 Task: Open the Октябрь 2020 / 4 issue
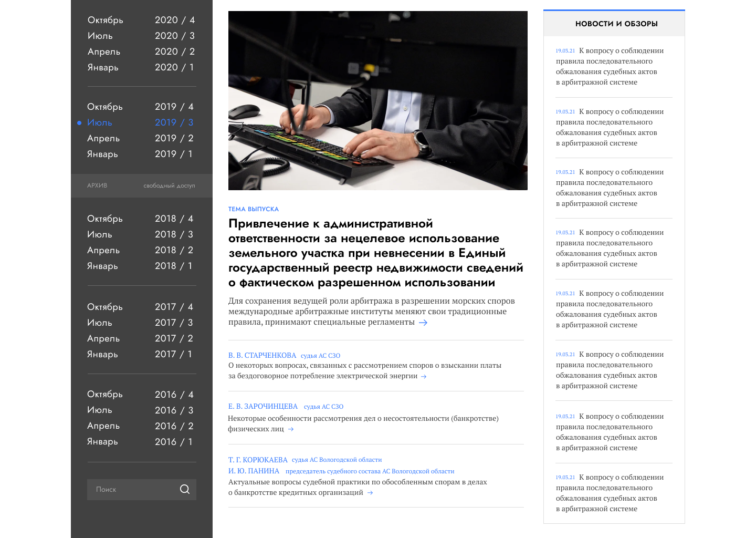pyautogui.click(x=141, y=20)
